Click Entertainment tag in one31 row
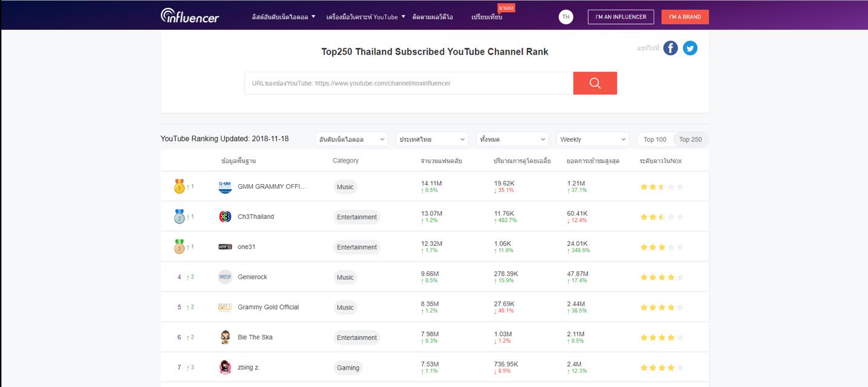Viewport: 868px width, 387px height. (357, 247)
